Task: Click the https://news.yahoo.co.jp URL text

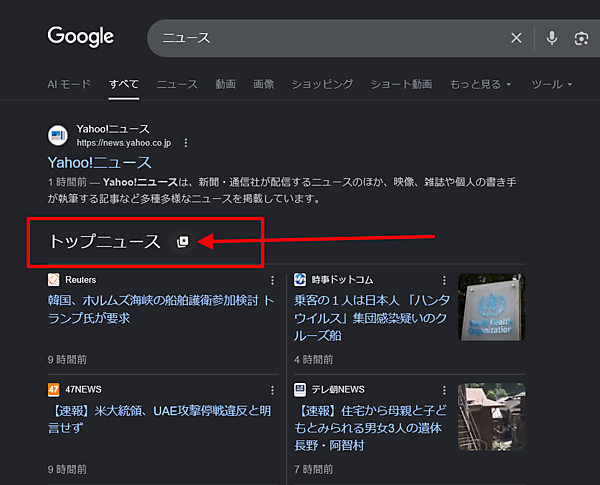Action: click(124, 143)
